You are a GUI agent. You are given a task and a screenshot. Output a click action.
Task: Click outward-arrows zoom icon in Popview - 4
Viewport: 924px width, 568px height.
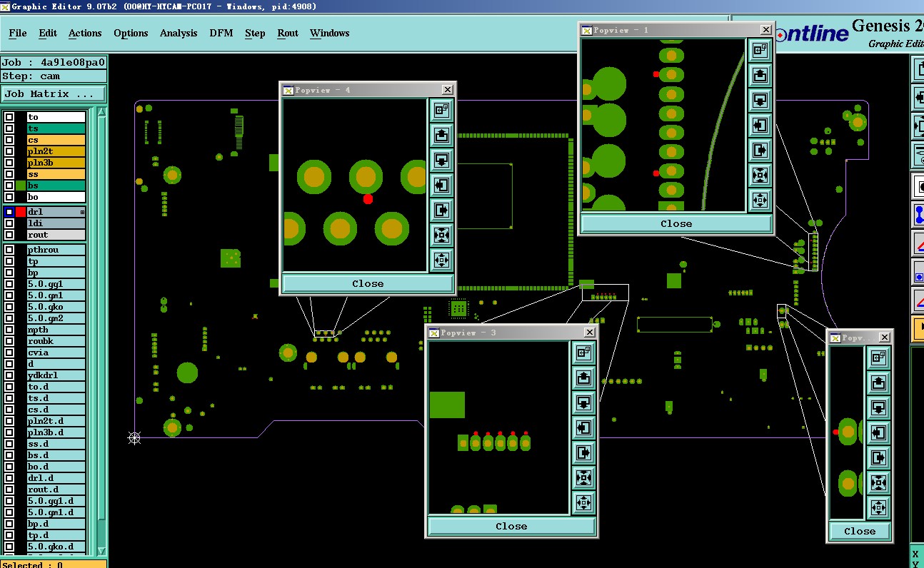441,260
